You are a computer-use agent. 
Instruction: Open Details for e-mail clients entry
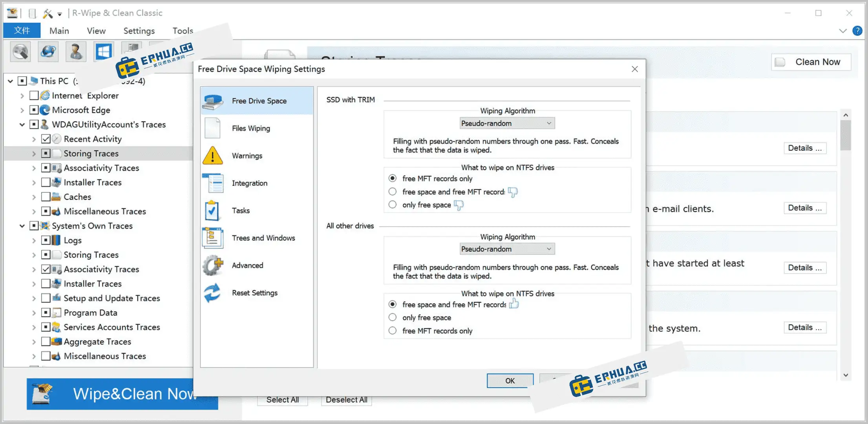805,208
